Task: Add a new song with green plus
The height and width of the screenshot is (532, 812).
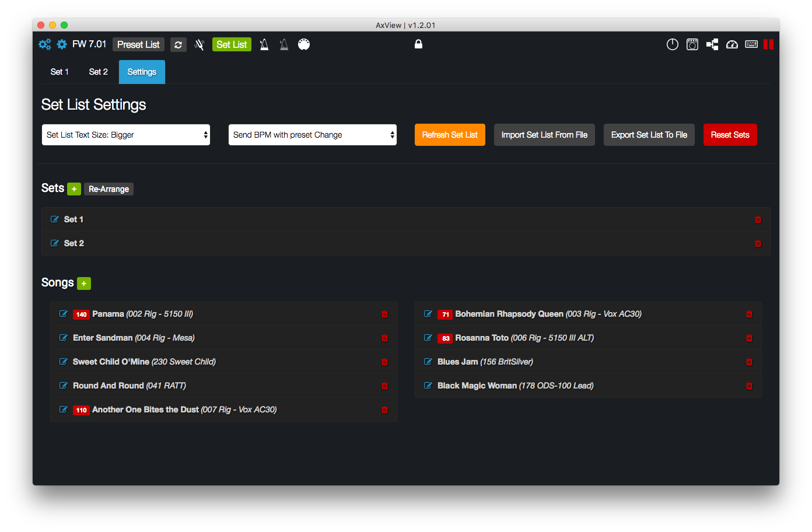Action: point(84,283)
